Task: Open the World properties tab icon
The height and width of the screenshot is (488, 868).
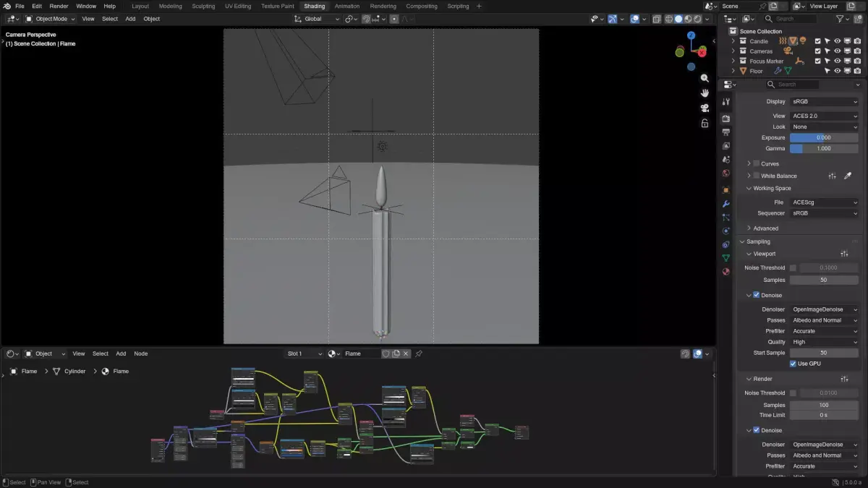Action: (726, 174)
